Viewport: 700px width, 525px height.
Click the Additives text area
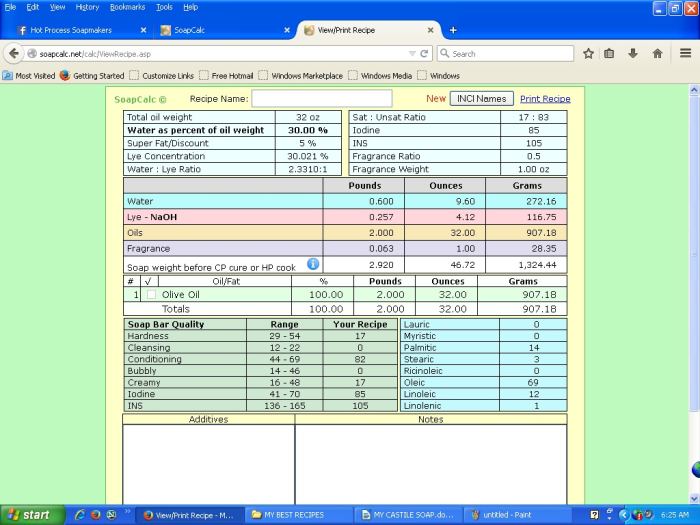coord(208,464)
